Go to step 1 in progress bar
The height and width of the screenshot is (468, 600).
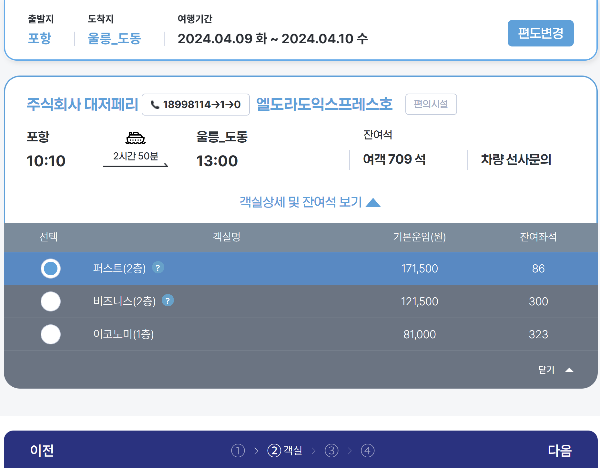pos(238,451)
